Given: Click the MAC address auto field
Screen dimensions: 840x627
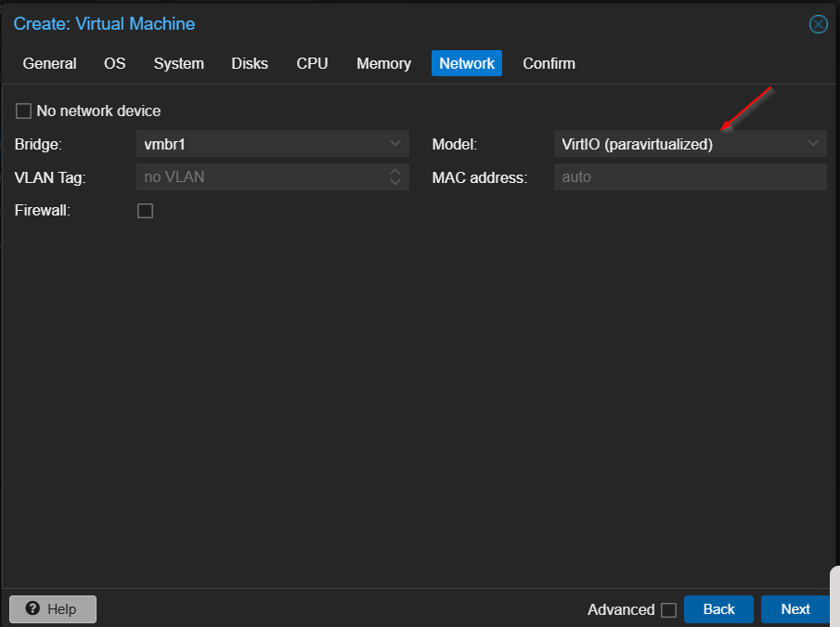Looking at the screenshot, I should pyautogui.click(x=690, y=176).
